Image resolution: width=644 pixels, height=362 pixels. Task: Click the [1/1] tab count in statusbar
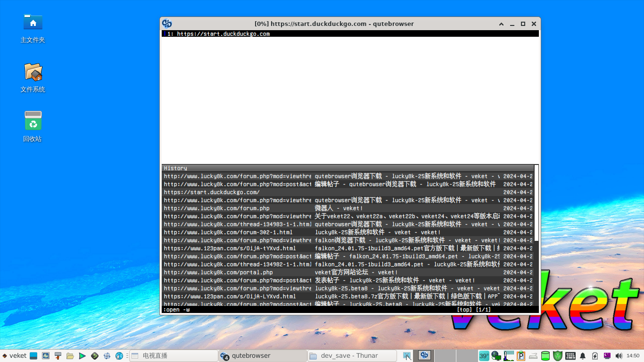pos(483,310)
